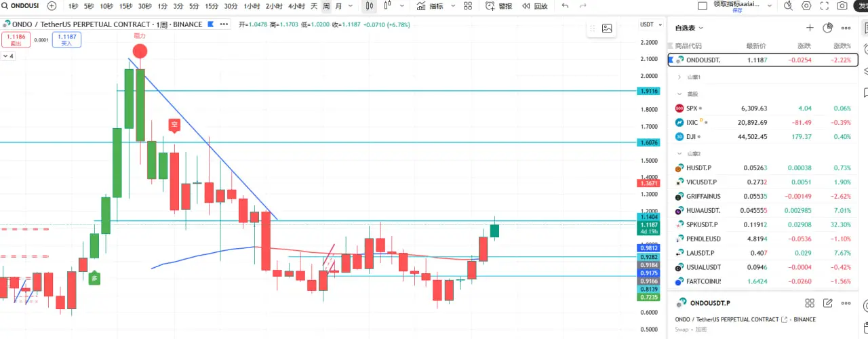Add a symbol to the watchlist plus icon
This screenshot has width=868, height=339.
click(x=810, y=28)
